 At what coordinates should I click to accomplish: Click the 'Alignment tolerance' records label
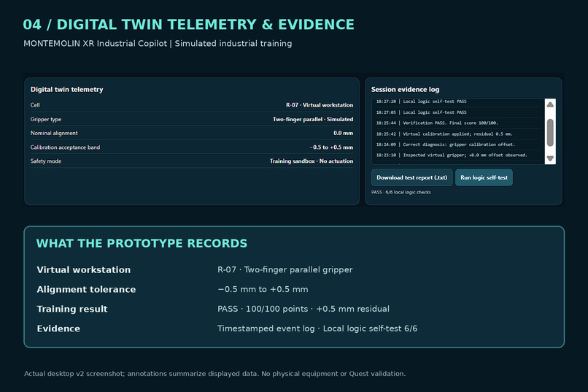[86, 289]
